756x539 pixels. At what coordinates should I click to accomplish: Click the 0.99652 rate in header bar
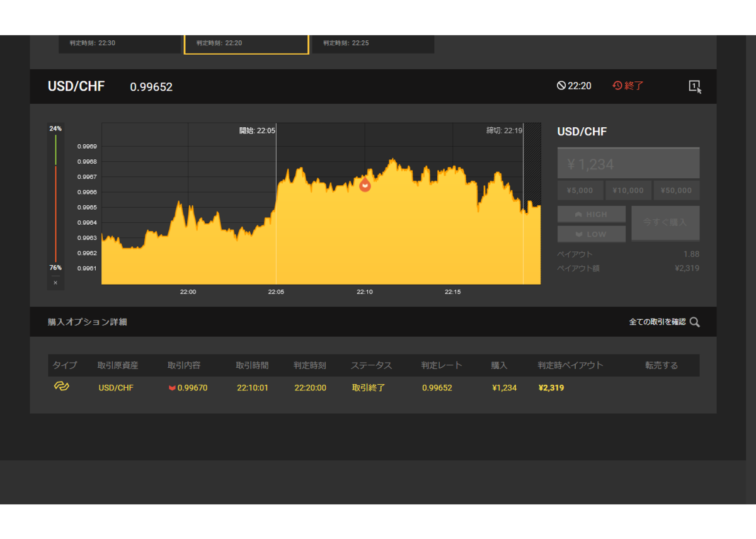click(x=151, y=87)
